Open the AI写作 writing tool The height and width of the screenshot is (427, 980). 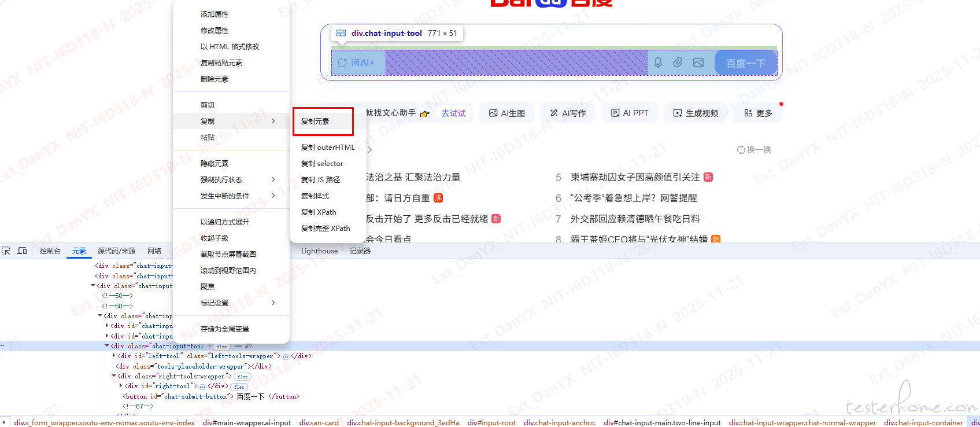(568, 113)
